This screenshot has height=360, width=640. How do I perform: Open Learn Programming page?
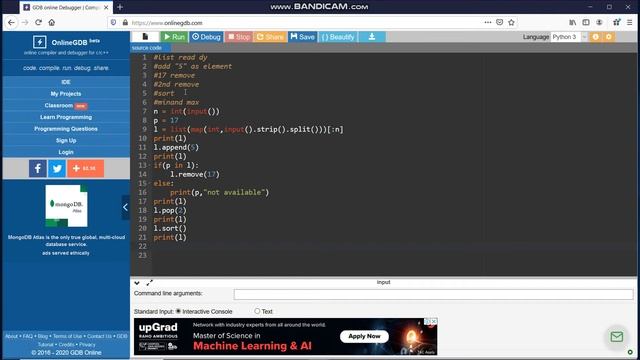pyautogui.click(x=66, y=117)
